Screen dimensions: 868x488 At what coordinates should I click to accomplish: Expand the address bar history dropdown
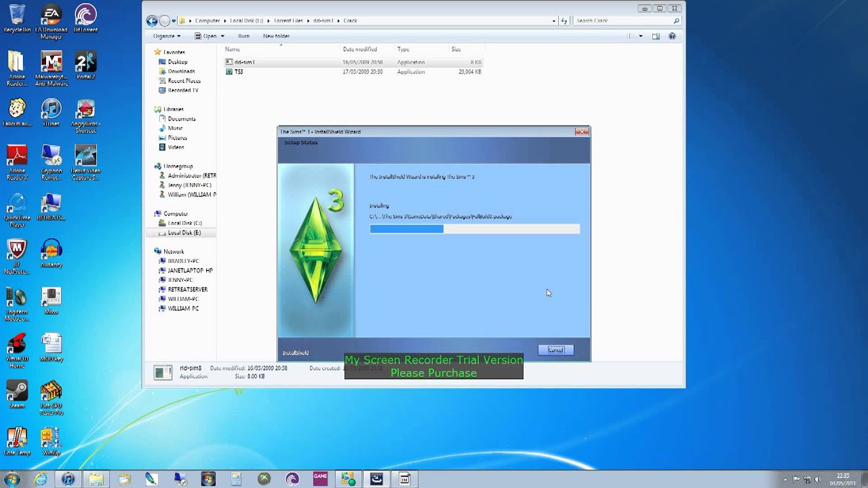pos(553,21)
